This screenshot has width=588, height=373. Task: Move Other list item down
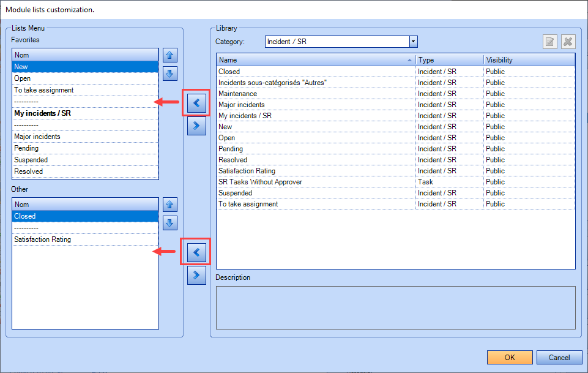(170, 222)
